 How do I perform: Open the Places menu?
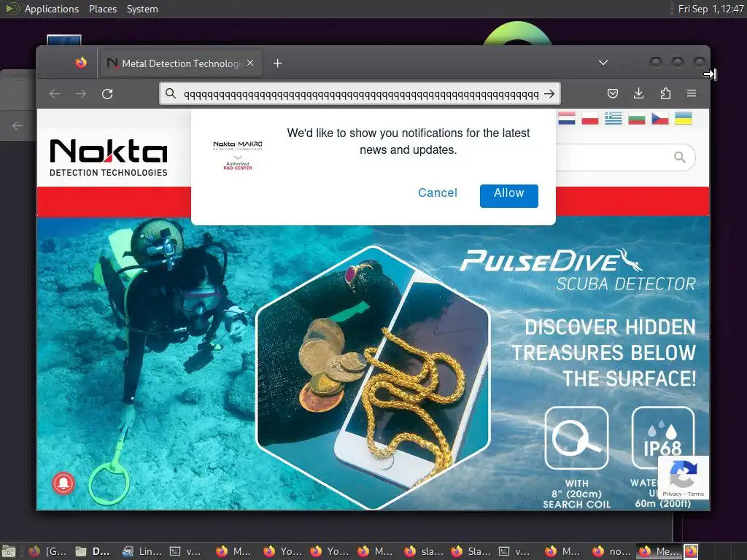point(103,9)
